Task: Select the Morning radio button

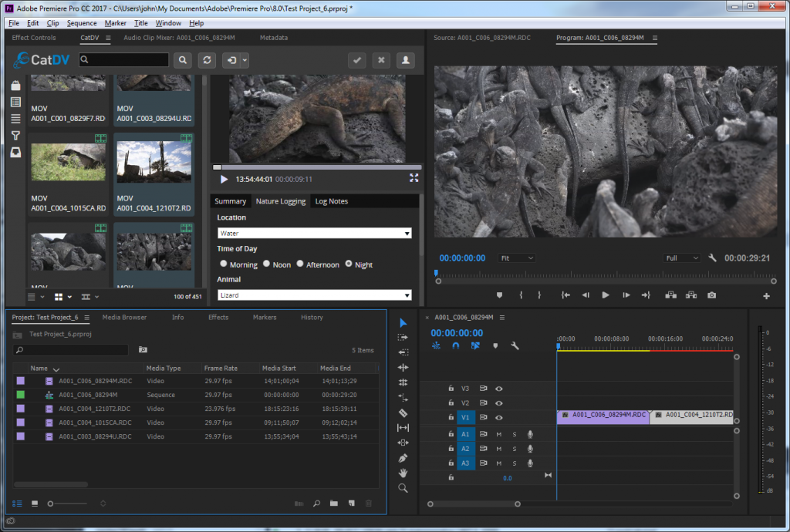Action: 224,264
